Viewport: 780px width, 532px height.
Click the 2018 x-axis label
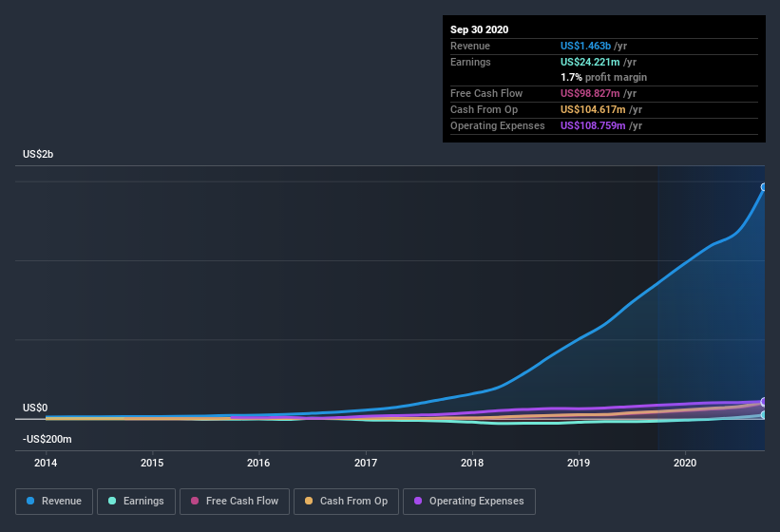pyautogui.click(x=472, y=463)
